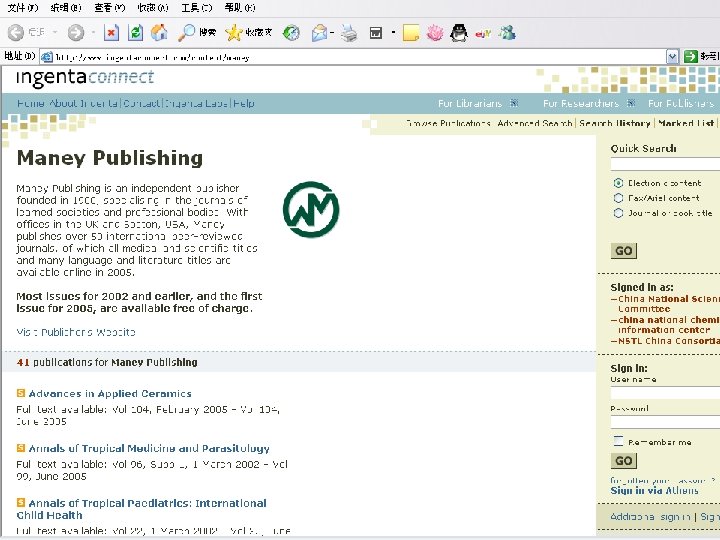Viewport: 720px width, 540px height.
Task: Open the Contact link
Action: click(x=141, y=103)
